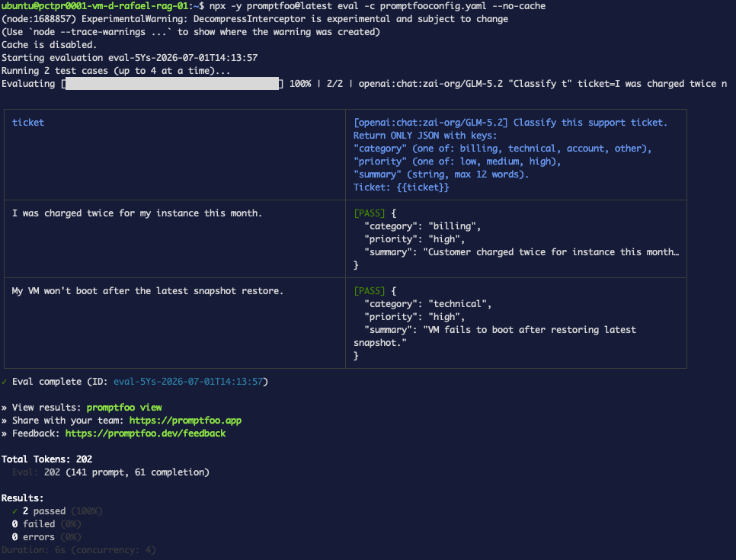Viewport: 736px width, 560px height.
Task: Click the '0 failed' result line
Action: (46, 524)
